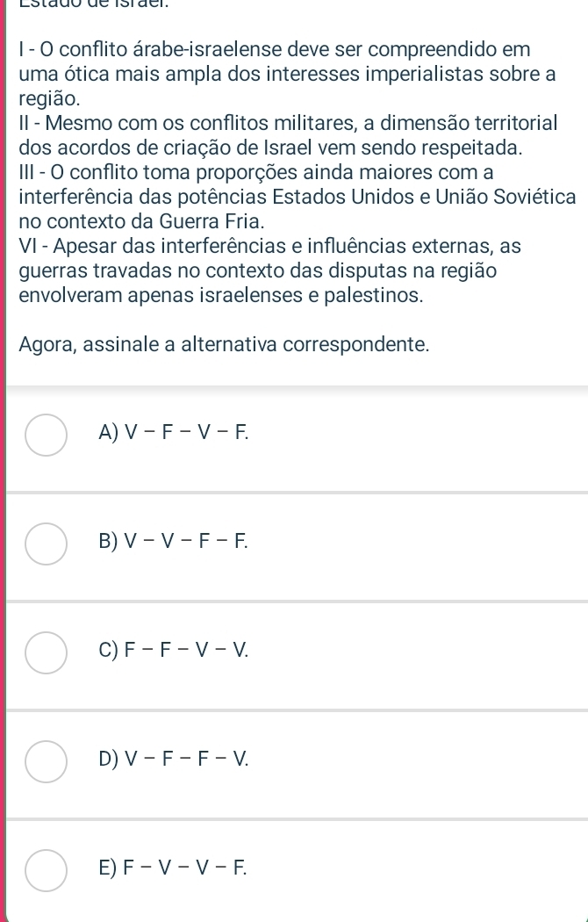Screen dimensions: 588x922
Task: Tap the answer text 'D) V – F – F – V.'
Action: (171, 760)
